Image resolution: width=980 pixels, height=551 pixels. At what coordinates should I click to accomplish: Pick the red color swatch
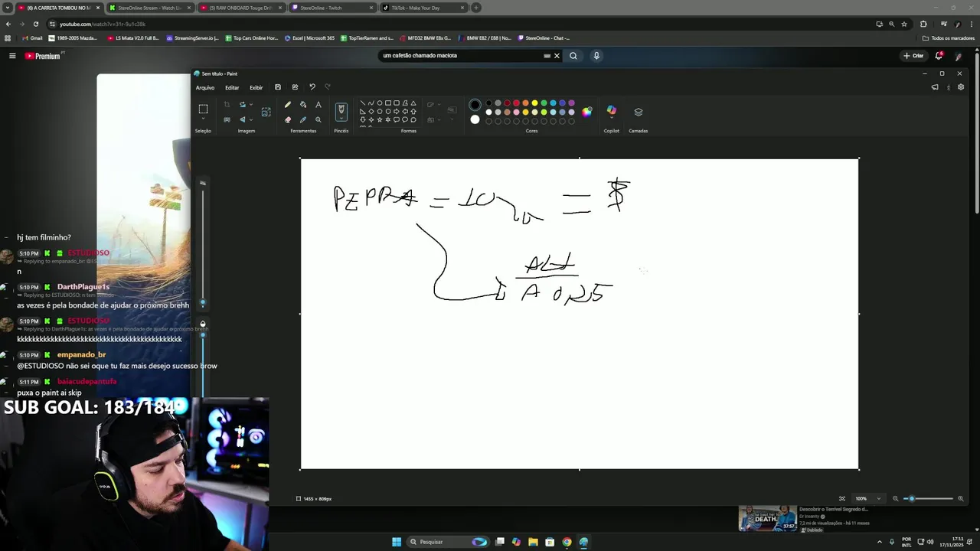(x=516, y=103)
